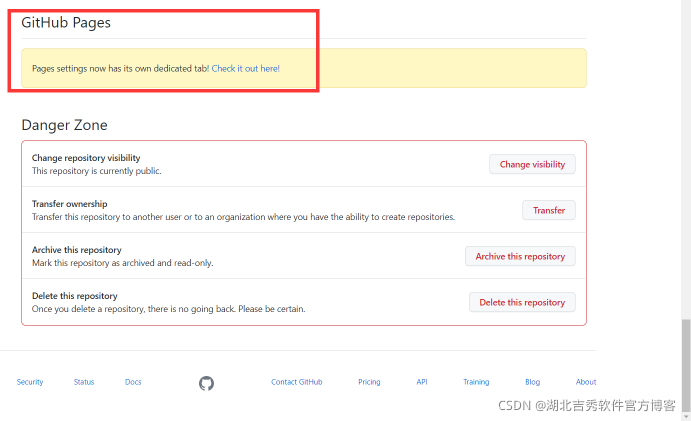691x421 pixels.
Task: Select the 'GitHub Pages' section heading
Action: (x=66, y=23)
